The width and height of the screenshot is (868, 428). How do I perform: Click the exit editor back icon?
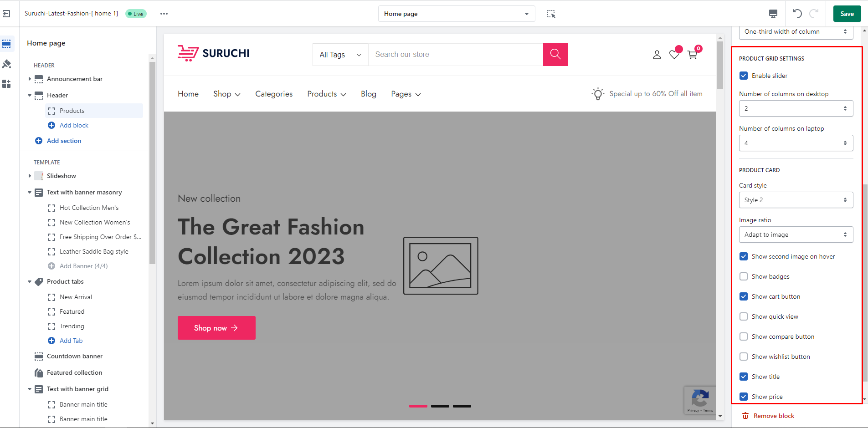coord(6,14)
